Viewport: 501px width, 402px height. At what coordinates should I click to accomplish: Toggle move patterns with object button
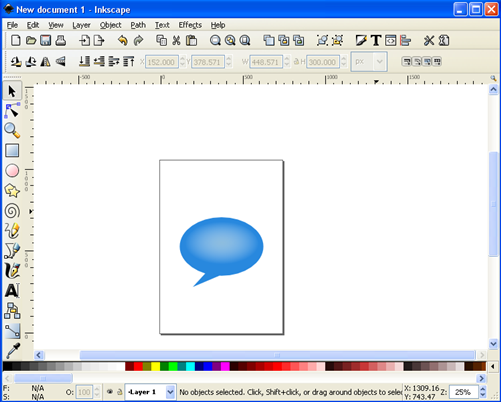[437, 62]
